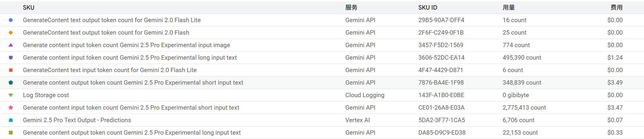The height and width of the screenshot is (139, 644).
Task: Click the red-orange square legend marker
Action: pyautogui.click(x=11, y=70)
